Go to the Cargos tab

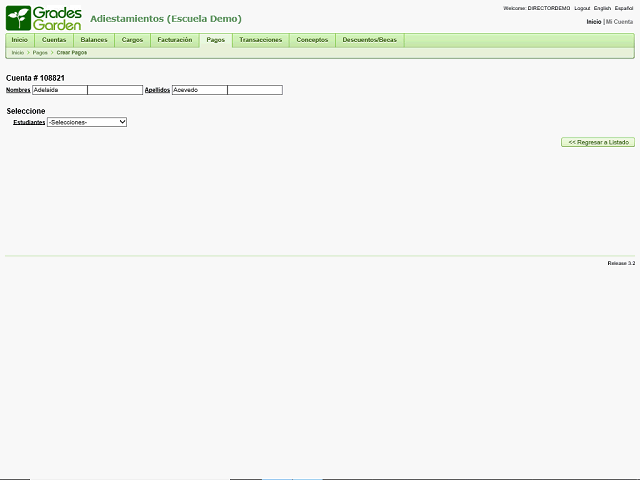132,40
